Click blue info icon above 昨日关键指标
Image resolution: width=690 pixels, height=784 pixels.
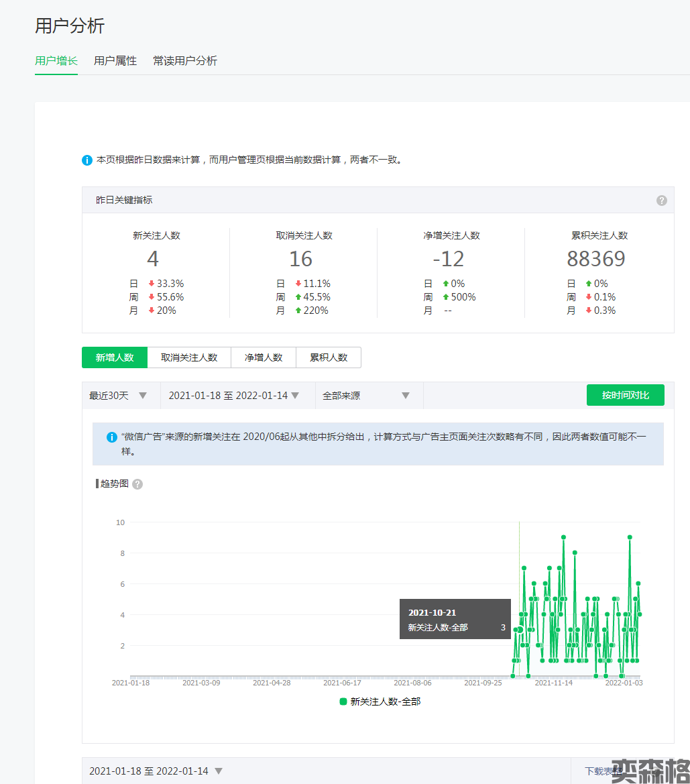(87, 160)
